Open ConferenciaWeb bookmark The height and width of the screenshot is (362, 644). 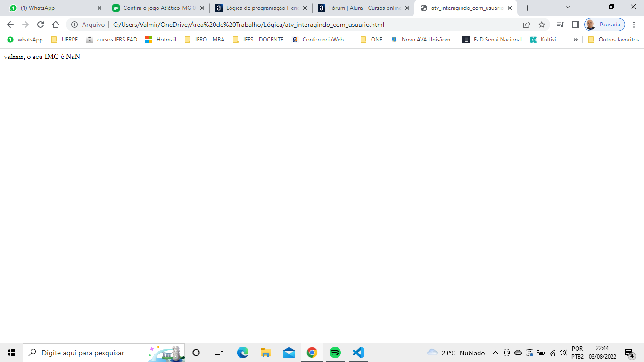(322, 40)
